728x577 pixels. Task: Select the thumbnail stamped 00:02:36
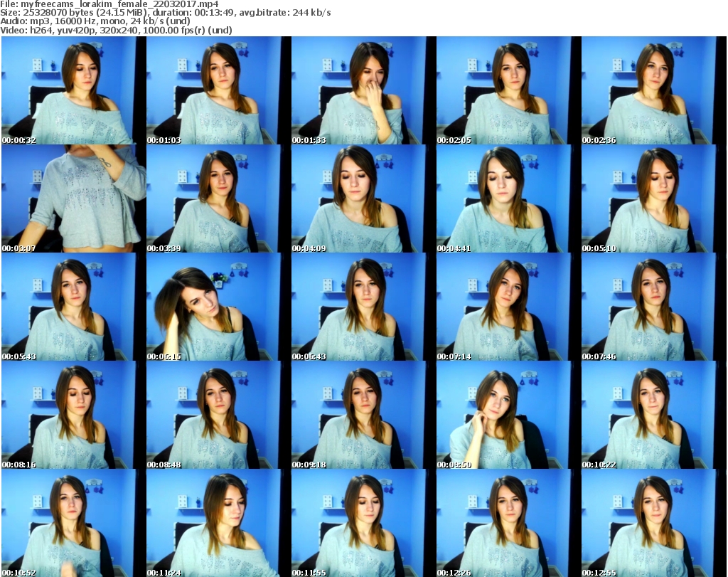(x=654, y=90)
